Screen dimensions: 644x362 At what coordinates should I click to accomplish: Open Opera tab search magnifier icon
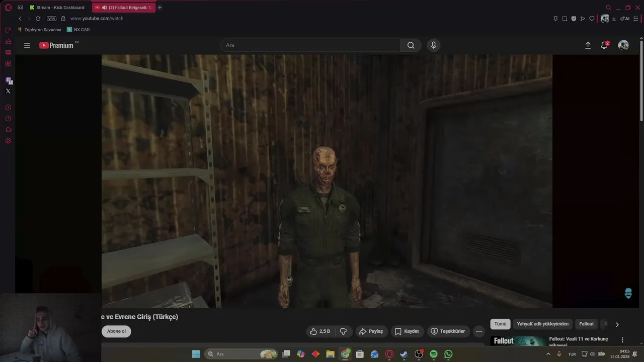(608, 8)
